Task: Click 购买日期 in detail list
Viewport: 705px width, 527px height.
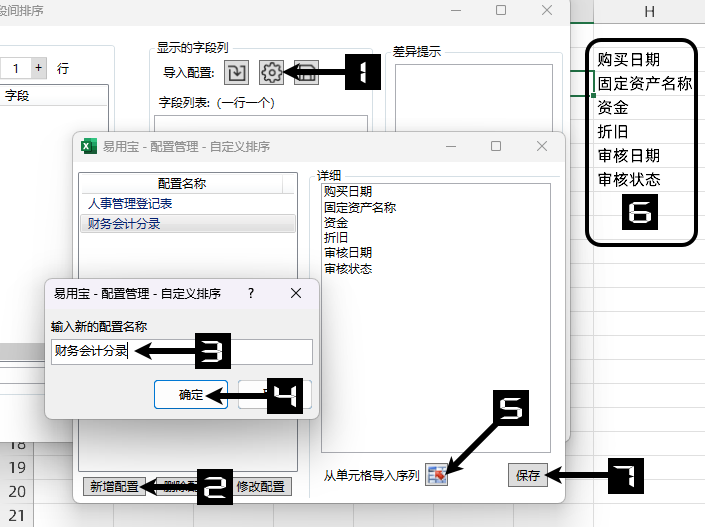Action: 348,192
